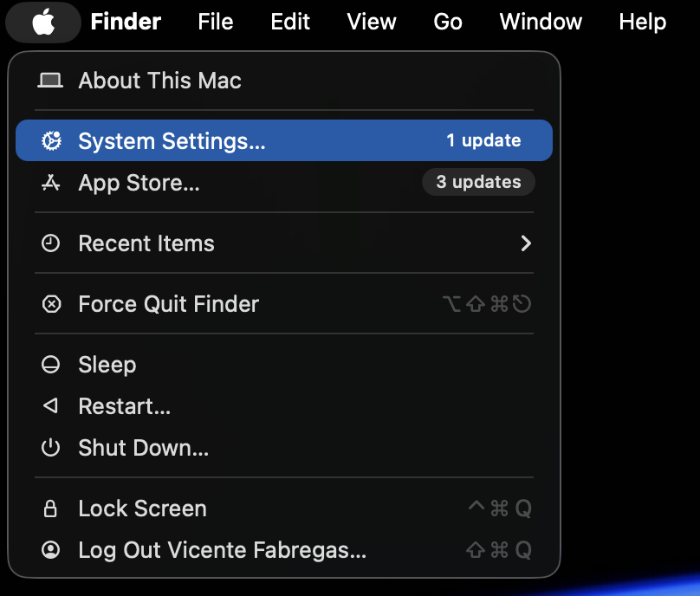
Task: Click the Force Quit keyboard shortcut hint
Action: pos(487,304)
